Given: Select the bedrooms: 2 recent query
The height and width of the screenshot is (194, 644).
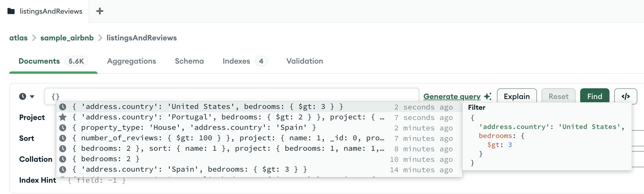Looking at the screenshot, I should (259, 159).
